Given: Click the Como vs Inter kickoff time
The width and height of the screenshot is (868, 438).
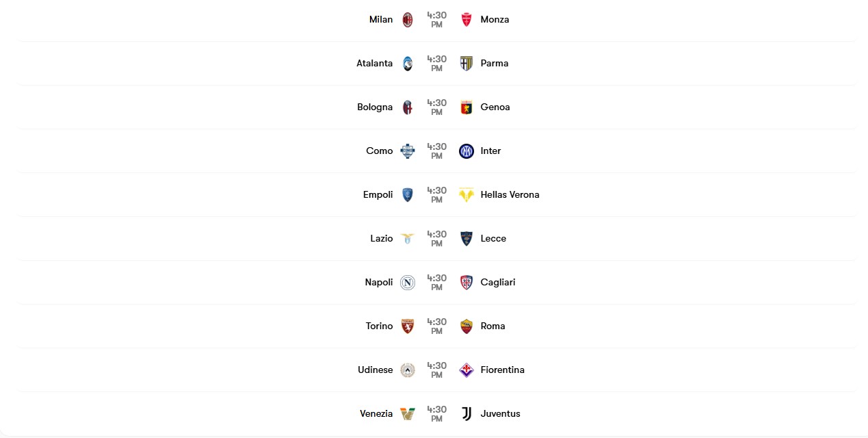Looking at the screenshot, I should pyautogui.click(x=436, y=151).
